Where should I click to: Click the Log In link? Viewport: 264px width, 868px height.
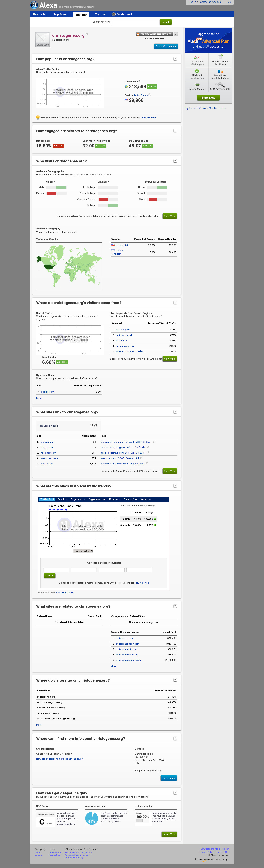click(192, 2)
